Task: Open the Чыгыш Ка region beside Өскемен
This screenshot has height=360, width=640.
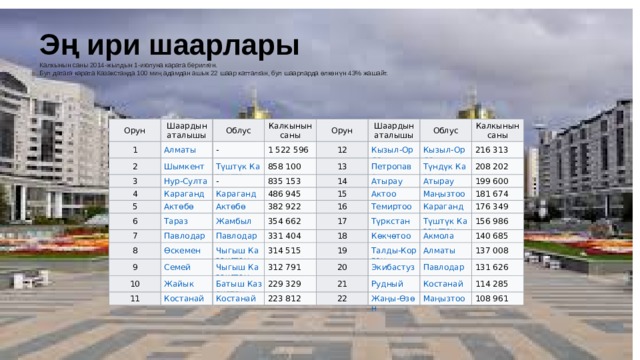Action: point(237,250)
